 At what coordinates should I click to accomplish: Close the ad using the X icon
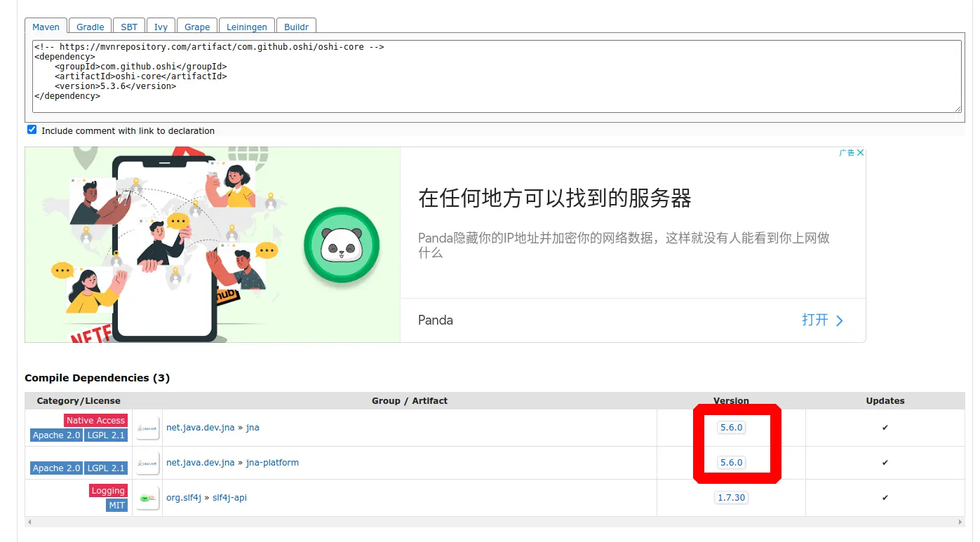click(x=861, y=152)
